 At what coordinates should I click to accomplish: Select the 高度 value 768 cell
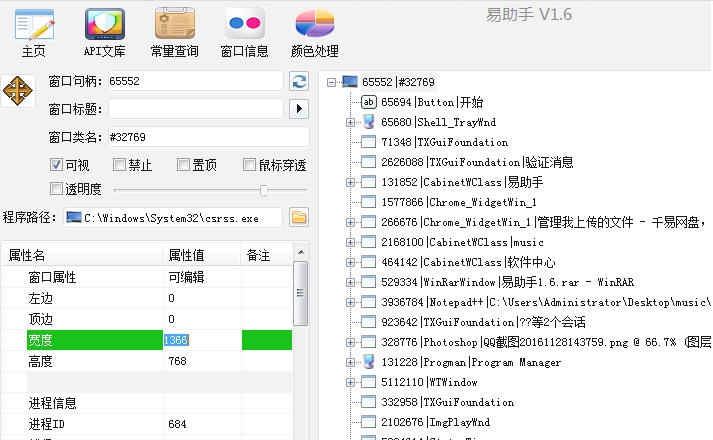click(x=202, y=361)
